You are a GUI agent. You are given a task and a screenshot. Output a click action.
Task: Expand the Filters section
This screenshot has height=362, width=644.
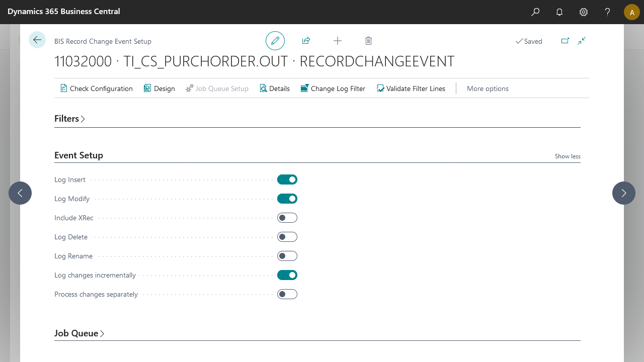(x=70, y=119)
